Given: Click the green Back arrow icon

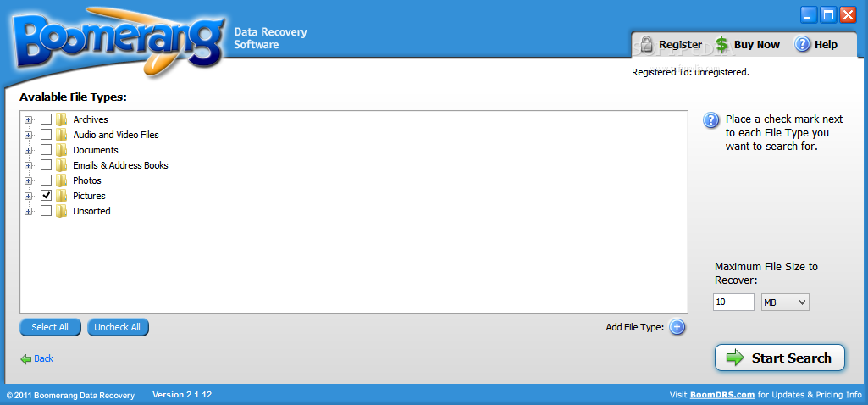Looking at the screenshot, I should (26, 359).
